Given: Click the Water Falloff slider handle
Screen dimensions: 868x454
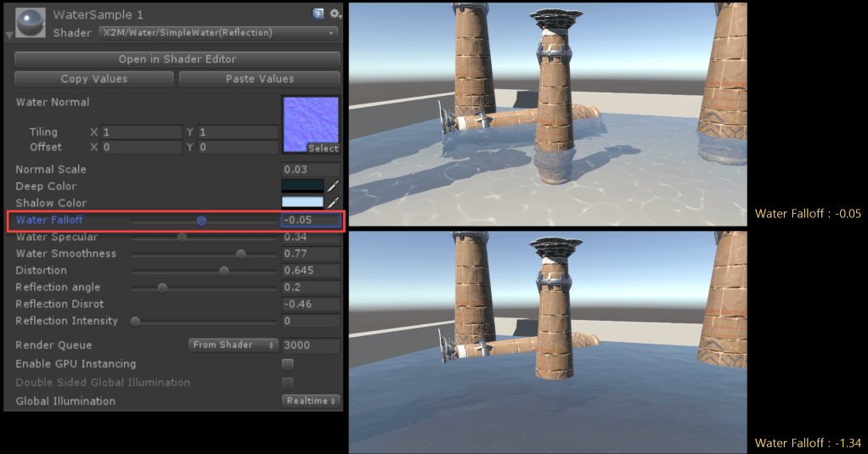Looking at the screenshot, I should [x=201, y=221].
